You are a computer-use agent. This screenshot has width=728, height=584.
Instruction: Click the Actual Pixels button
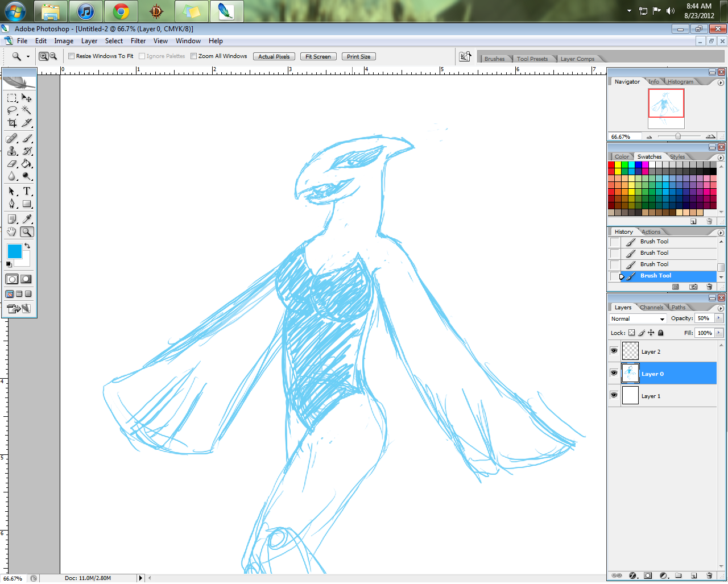pos(274,57)
